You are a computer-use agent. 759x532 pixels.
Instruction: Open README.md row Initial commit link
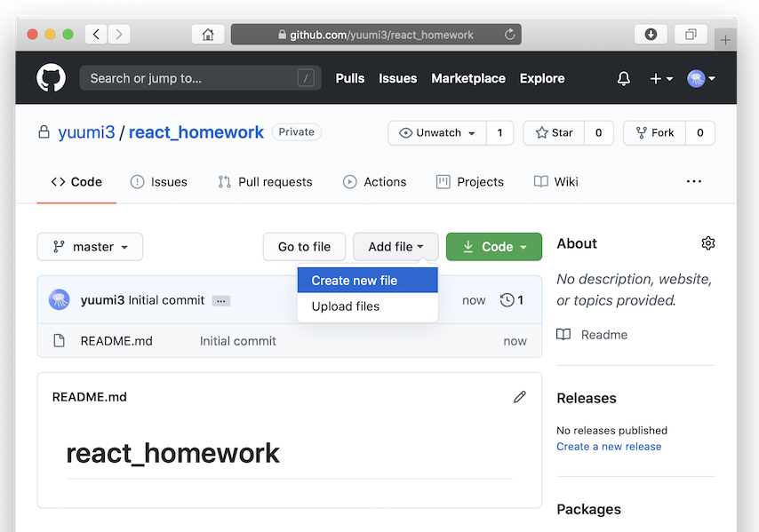click(237, 341)
